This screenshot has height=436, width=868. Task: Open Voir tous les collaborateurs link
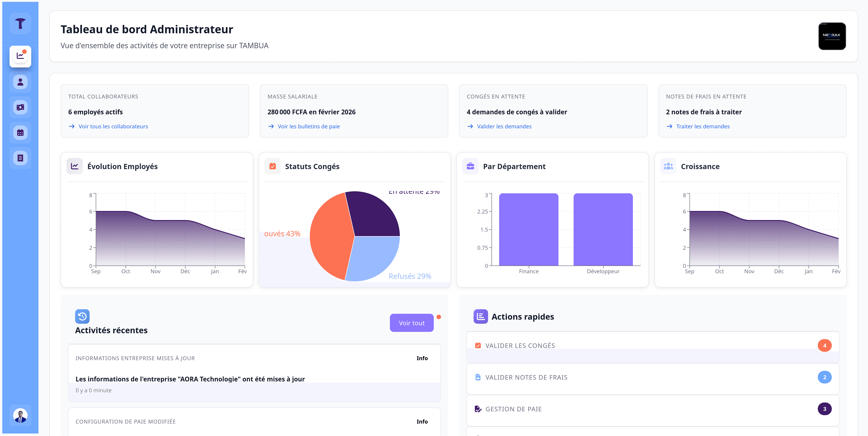(113, 127)
